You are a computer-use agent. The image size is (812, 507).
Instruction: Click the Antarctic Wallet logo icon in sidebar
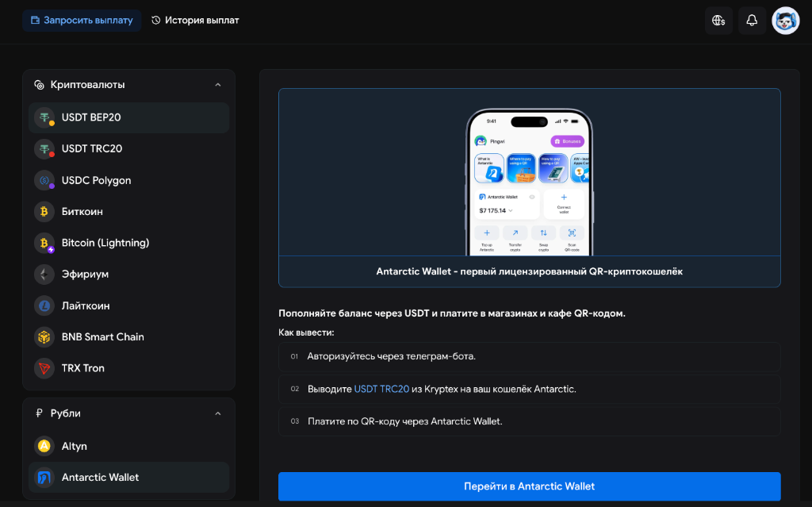click(44, 477)
